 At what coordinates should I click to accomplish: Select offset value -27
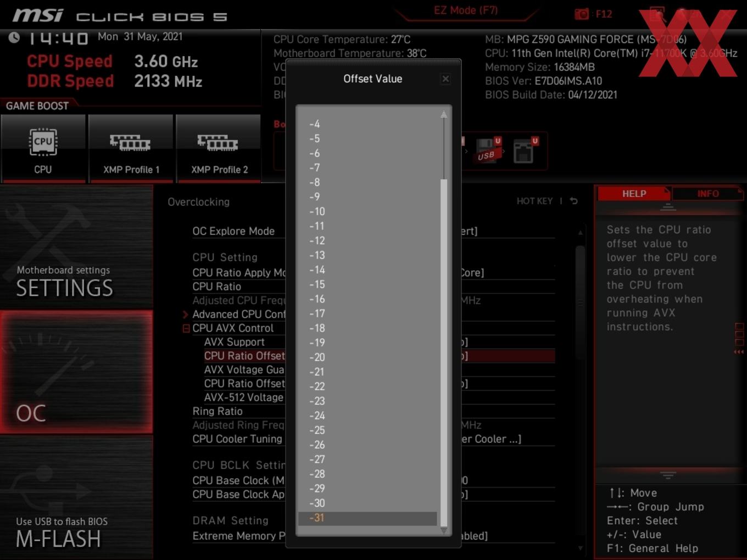coord(367,460)
